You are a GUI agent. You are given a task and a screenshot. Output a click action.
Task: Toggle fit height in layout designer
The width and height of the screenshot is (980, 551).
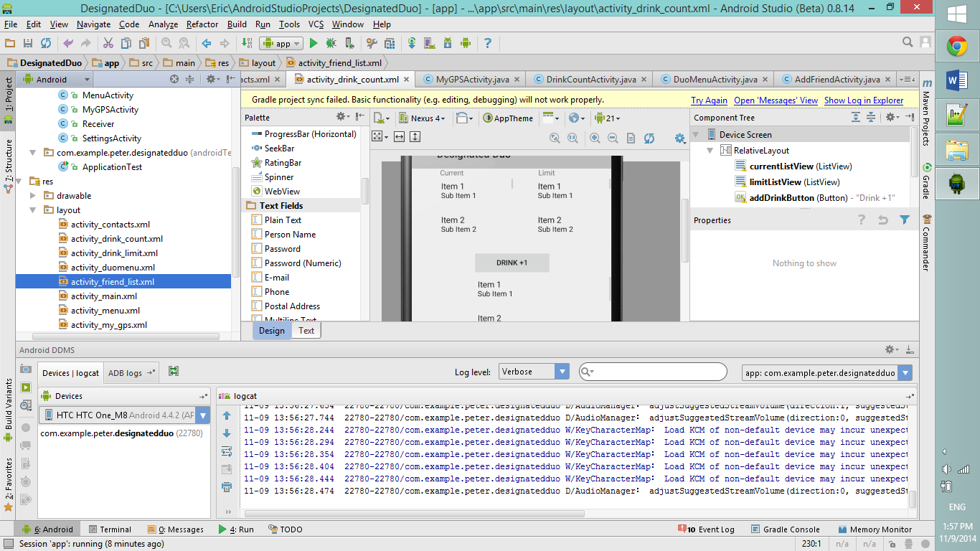click(415, 136)
